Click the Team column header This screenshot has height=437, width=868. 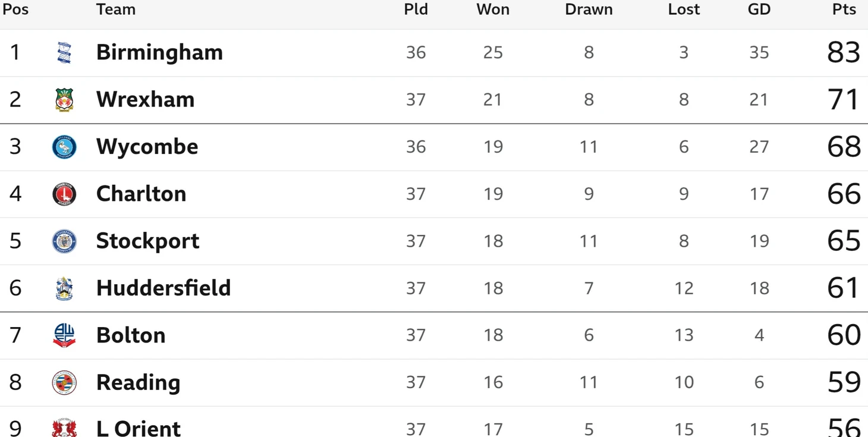(x=115, y=10)
